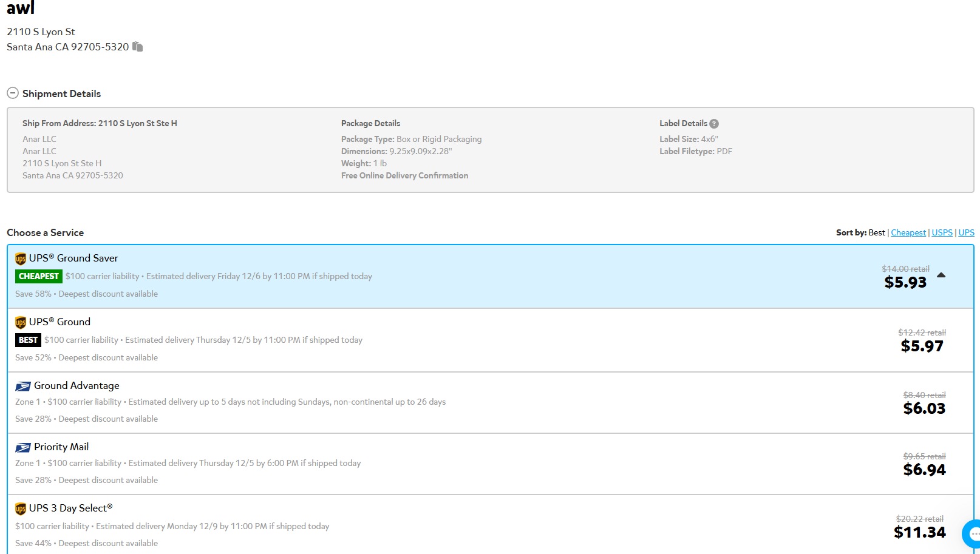Click the Label Filetype: PDF line
Image resolution: width=980 pixels, height=554 pixels.
(x=696, y=151)
